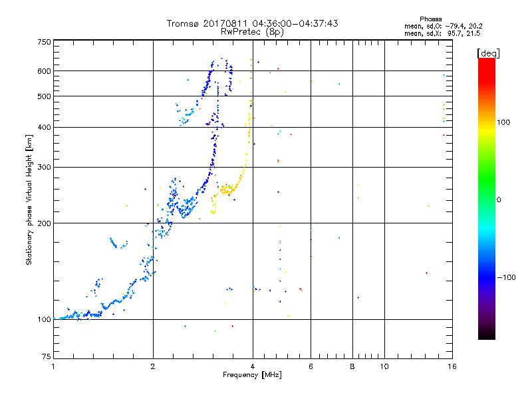Click the 4 MHz tick label on frequency axis
532x399 pixels.
[x=253, y=366]
